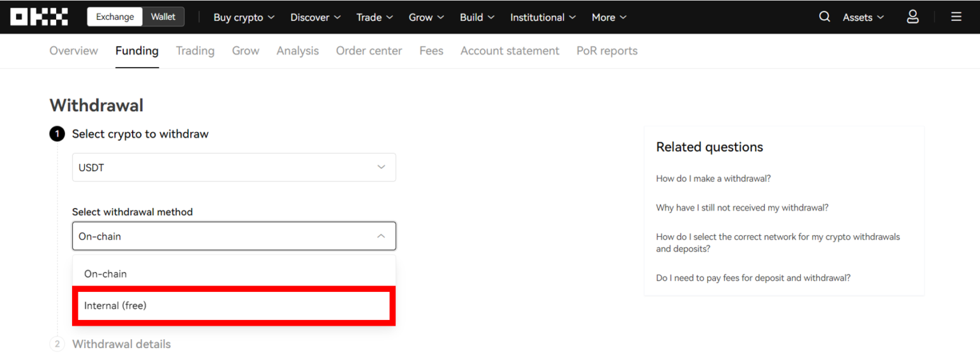Open the hamburger menu icon
The height and width of the screenshot is (364, 980).
pos(956,17)
